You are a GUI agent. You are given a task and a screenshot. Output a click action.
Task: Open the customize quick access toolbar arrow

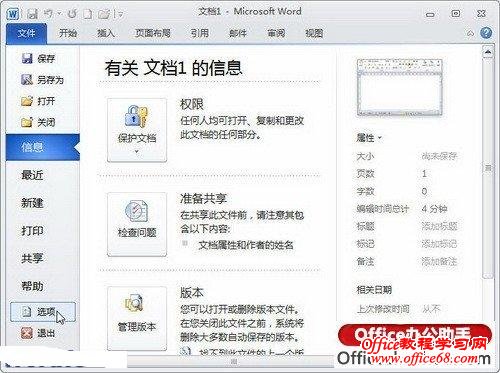[x=121, y=14]
